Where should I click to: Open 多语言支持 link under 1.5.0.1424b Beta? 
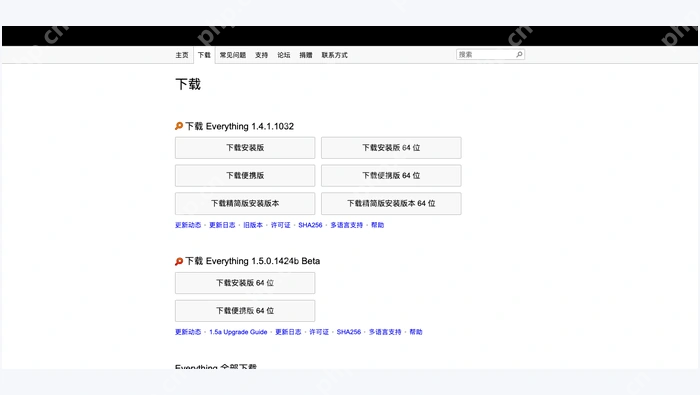click(385, 332)
